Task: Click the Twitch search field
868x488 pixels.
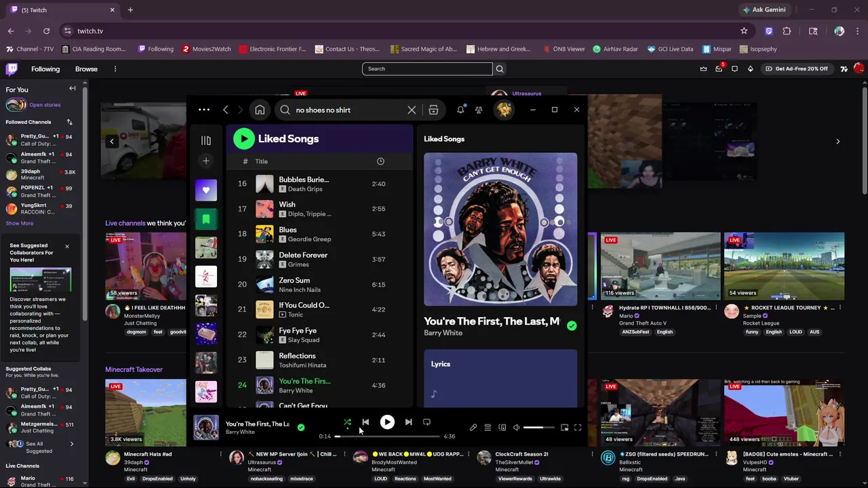Action: click(x=427, y=68)
